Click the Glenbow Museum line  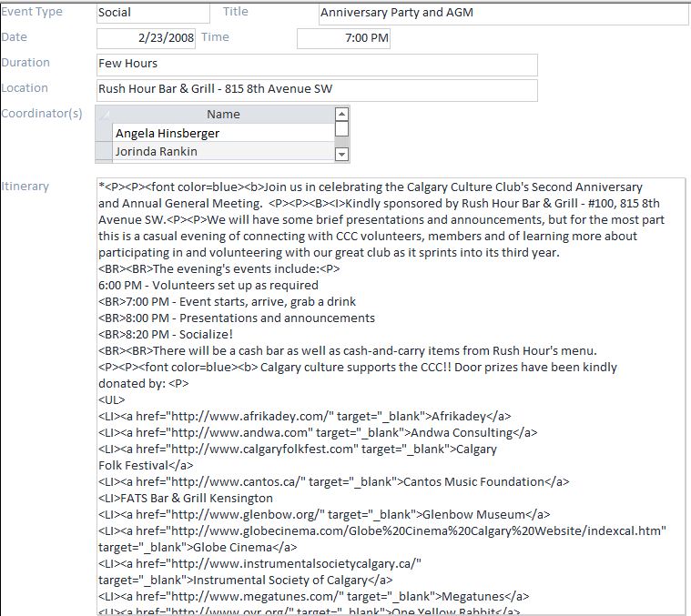point(324,514)
